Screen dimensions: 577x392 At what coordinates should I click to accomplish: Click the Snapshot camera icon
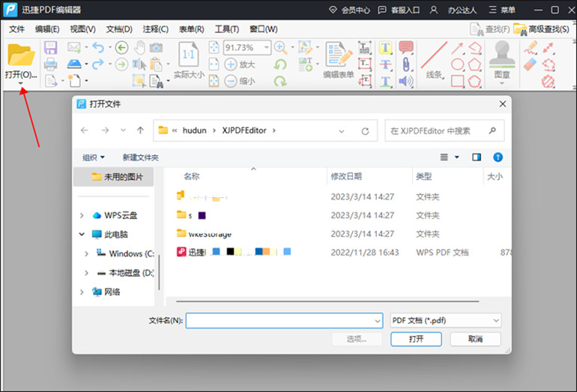coord(156,47)
